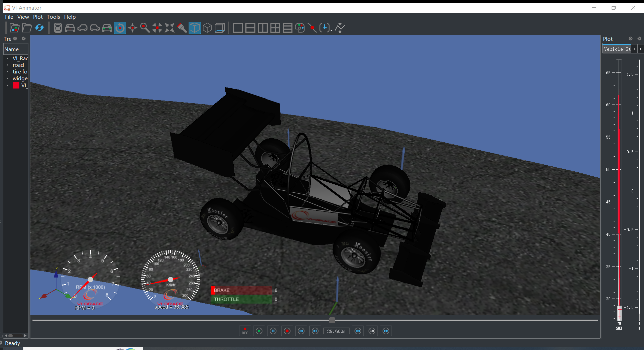Select the Vehicle St plot tab
The image size is (644, 350).
(x=617, y=49)
